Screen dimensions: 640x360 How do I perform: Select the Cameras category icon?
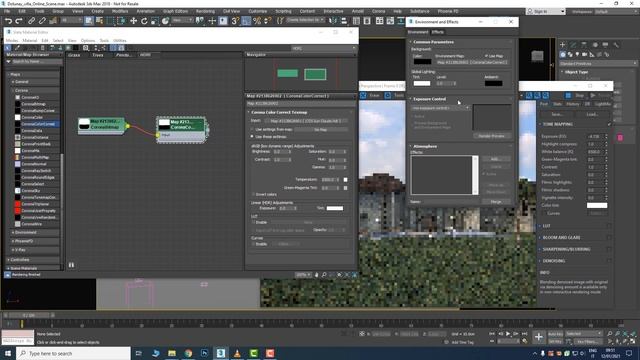point(585,54)
